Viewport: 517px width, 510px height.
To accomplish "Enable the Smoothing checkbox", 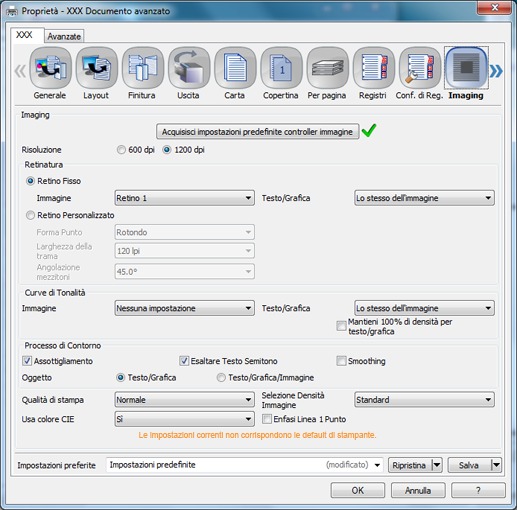I will tap(341, 361).
